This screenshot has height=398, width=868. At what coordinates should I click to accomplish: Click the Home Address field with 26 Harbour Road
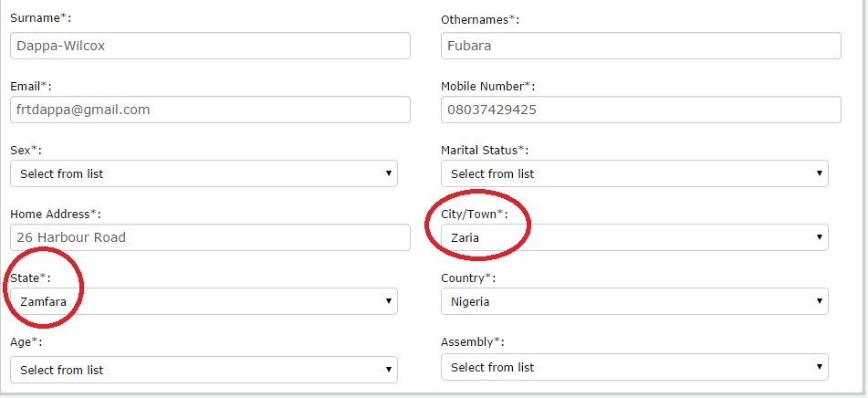point(210,237)
